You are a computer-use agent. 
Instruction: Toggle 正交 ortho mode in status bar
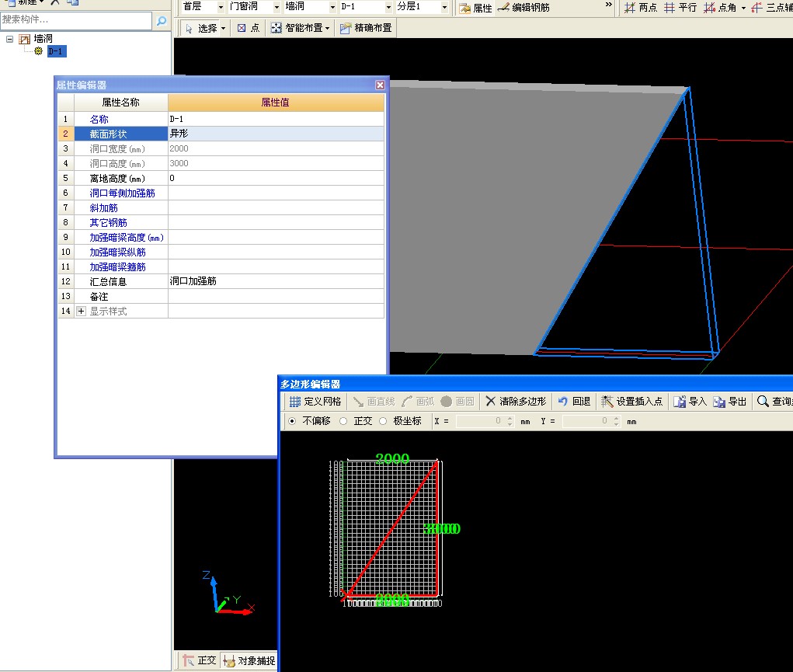[x=200, y=661]
